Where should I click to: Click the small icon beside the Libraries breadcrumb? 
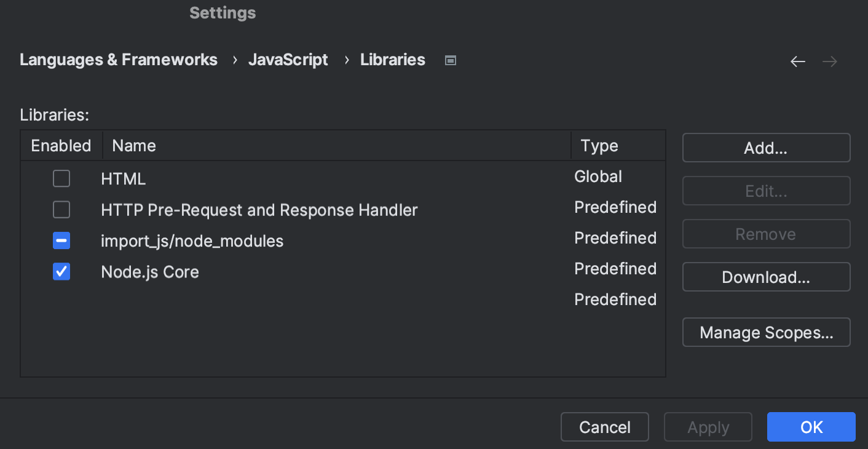[x=450, y=60]
